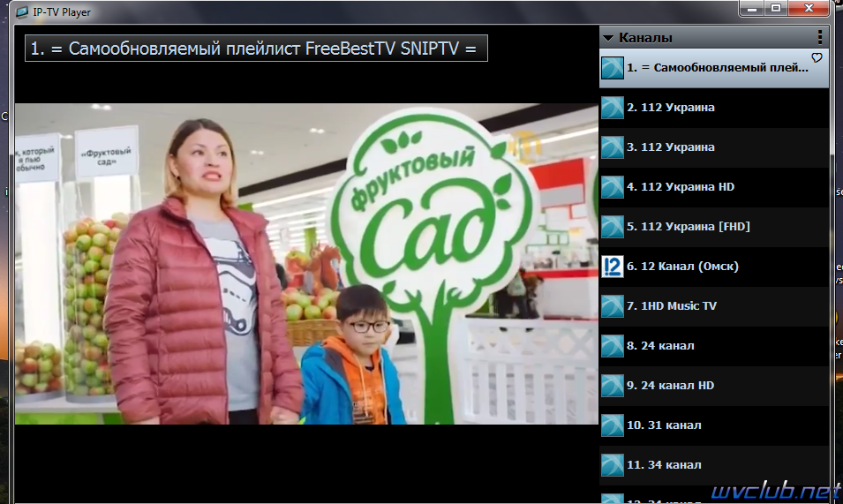The image size is (843, 504).
Task: Click the icon of channel 1 Самообновляемый плейлист
Action: [613, 68]
